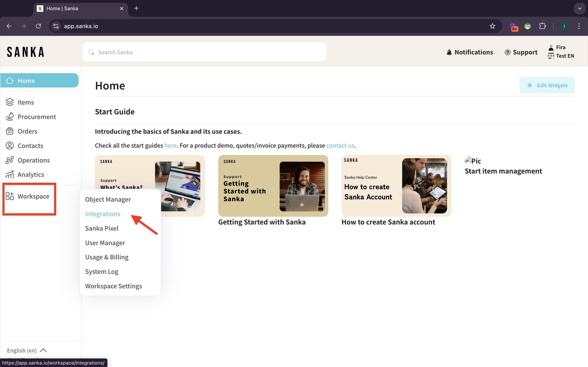Expand the Chrome tab search chevron
Image resolution: width=588 pixels, height=367 pixels.
[579, 9]
